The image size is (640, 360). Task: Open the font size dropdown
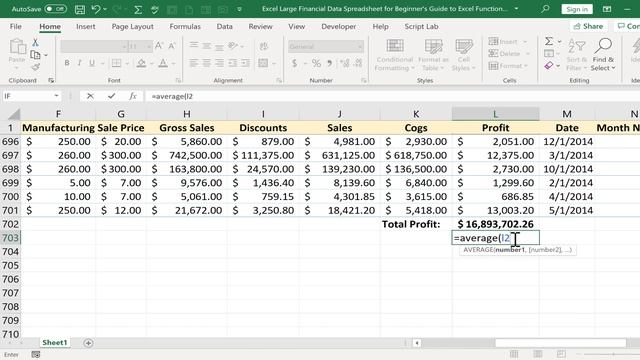point(149,47)
